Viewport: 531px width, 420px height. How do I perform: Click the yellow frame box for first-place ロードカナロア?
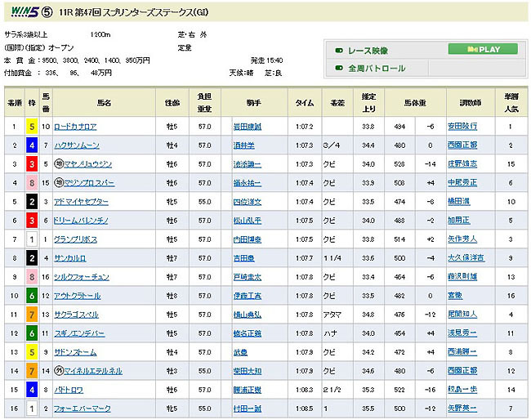[33, 127]
